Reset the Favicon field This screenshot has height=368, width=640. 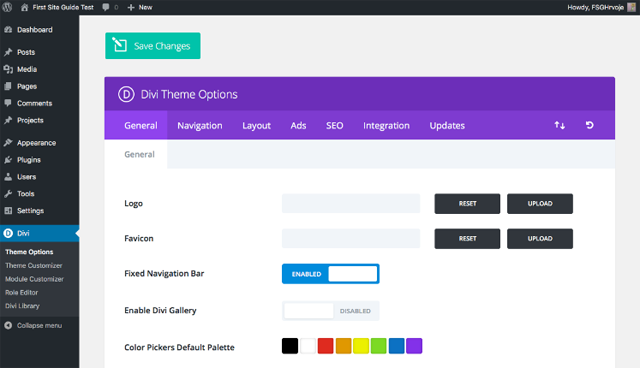467,239
